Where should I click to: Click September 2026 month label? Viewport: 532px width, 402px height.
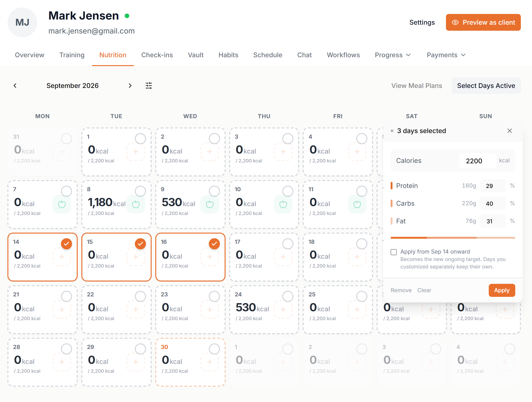click(x=72, y=86)
